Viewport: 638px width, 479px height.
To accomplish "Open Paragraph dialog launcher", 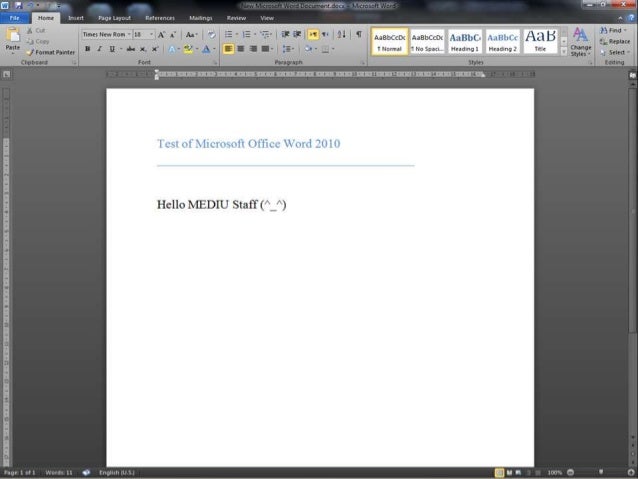I will coord(363,63).
